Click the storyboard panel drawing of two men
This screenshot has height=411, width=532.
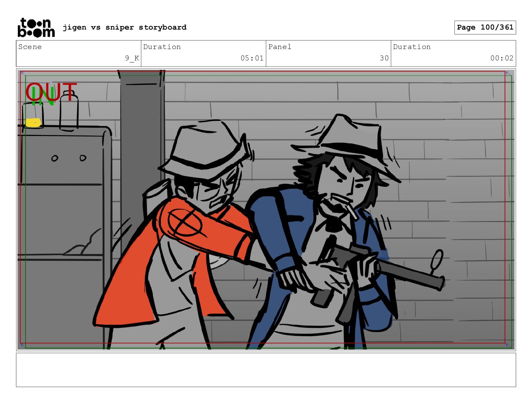tap(266, 210)
